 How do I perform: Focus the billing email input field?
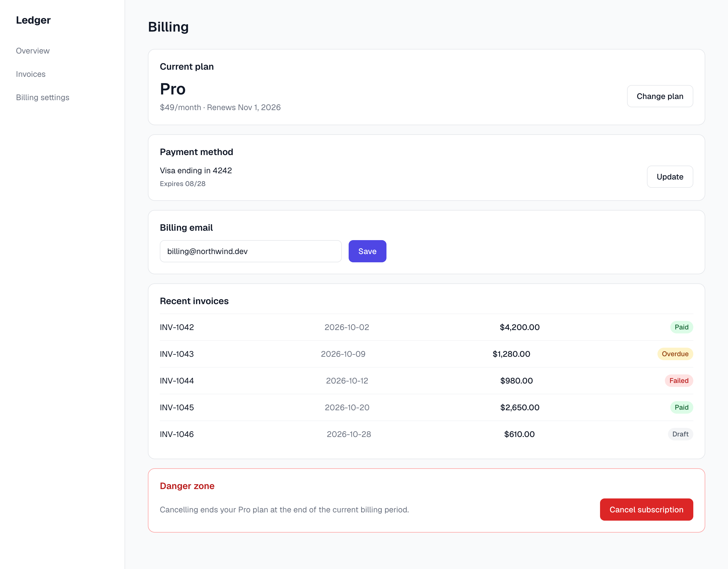pyautogui.click(x=251, y=251)
